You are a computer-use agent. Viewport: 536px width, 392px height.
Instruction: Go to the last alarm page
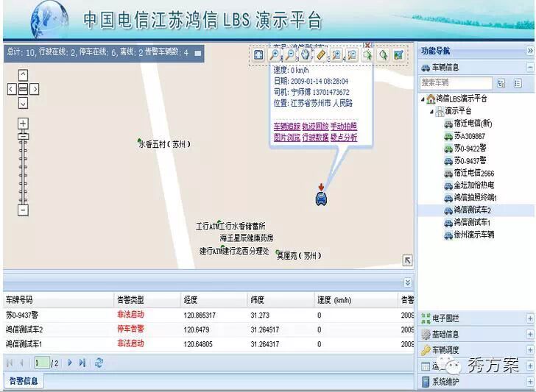82,363
